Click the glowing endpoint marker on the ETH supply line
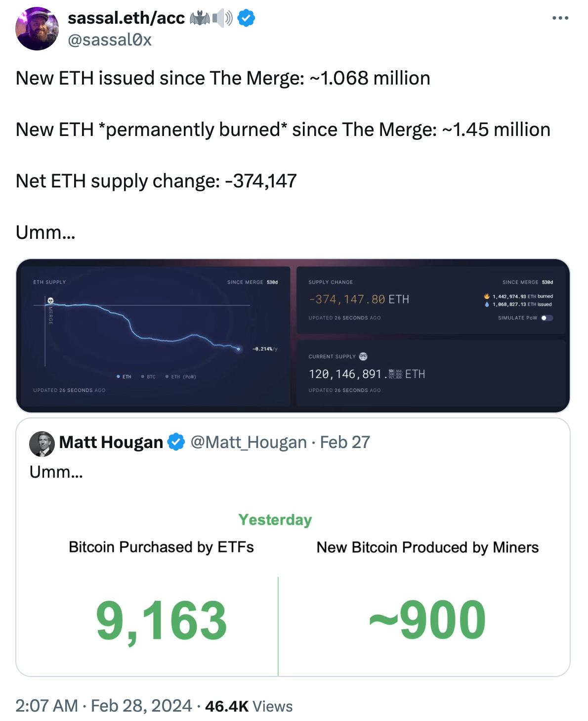Image resolution: width=588 pixels, height=721 pixels. (x=238, y=349)
